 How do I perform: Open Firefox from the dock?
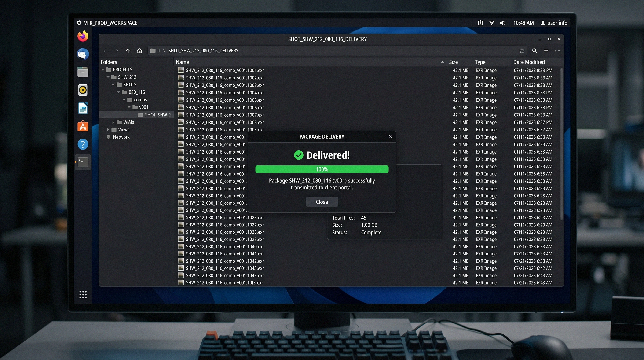pyautogui.click(x=83, y=36)
